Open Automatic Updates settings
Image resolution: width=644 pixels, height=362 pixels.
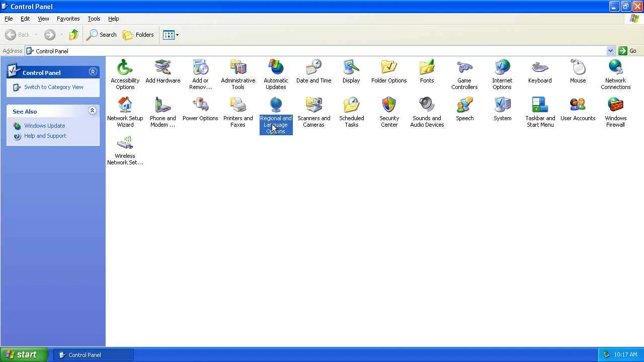276,74
